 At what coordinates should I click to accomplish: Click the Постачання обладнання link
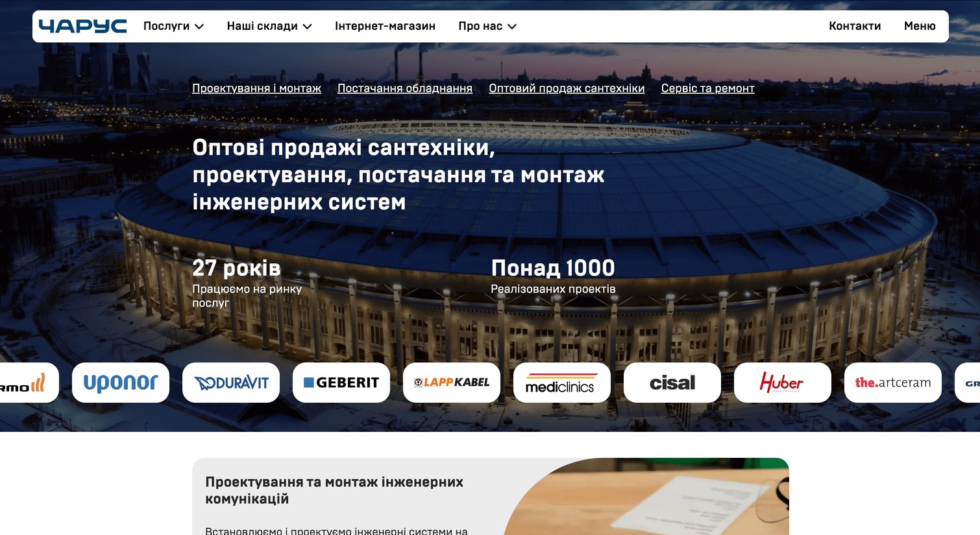[x=405, y=88]
